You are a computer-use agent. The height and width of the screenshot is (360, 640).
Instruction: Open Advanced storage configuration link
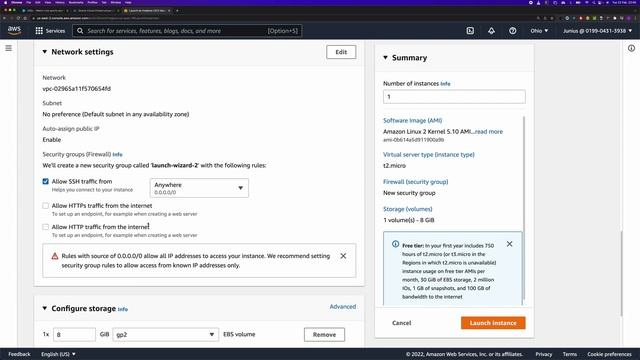343,307
